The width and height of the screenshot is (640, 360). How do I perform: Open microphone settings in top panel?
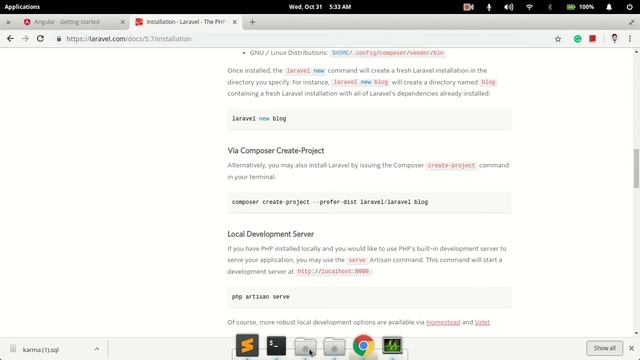pyautogui.click(x=489, y=7)
